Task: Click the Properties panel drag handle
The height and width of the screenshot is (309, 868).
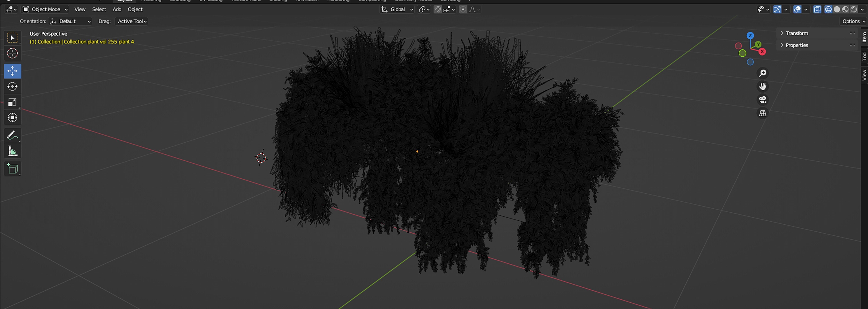Action: (852, 45)
